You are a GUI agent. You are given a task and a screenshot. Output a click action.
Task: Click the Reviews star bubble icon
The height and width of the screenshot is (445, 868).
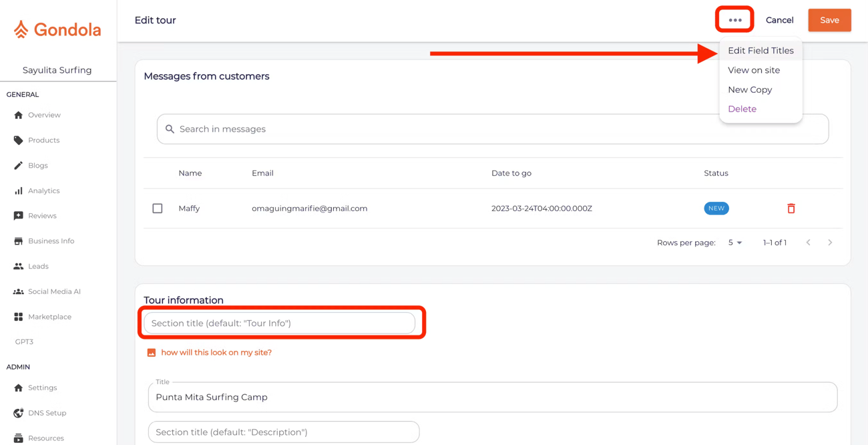coord(19,216)
